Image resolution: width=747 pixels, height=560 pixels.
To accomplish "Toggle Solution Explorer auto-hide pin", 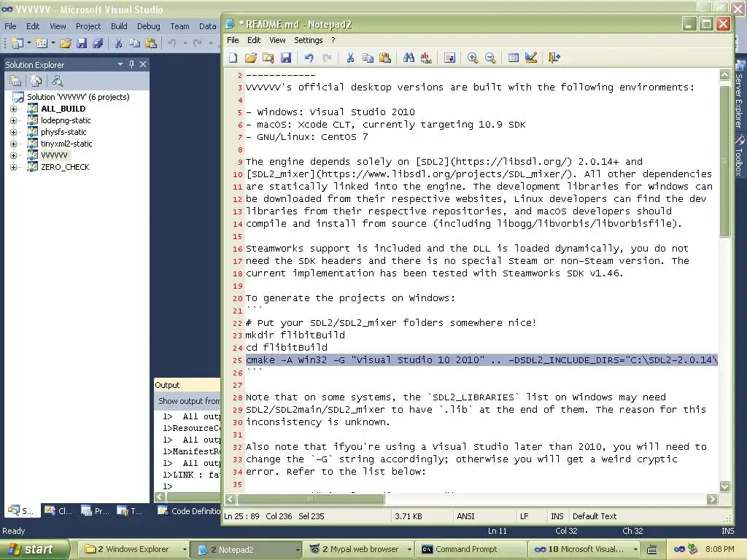I will 131,64.
